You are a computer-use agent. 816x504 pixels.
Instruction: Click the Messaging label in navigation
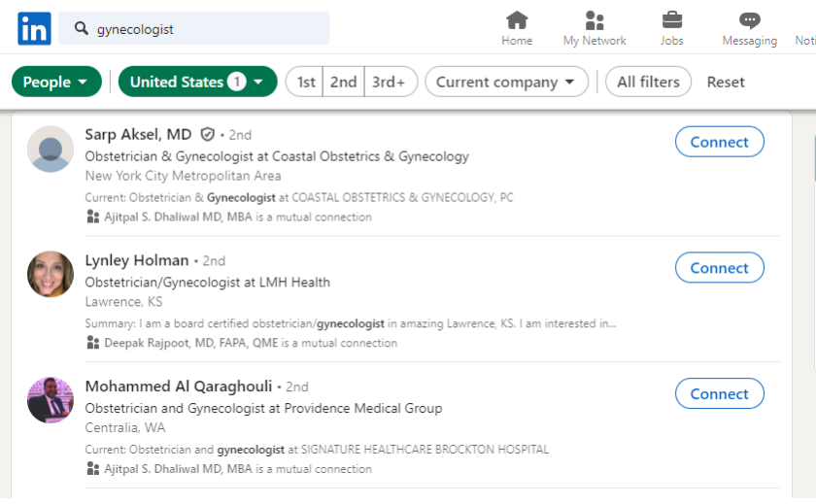(749, 41)
